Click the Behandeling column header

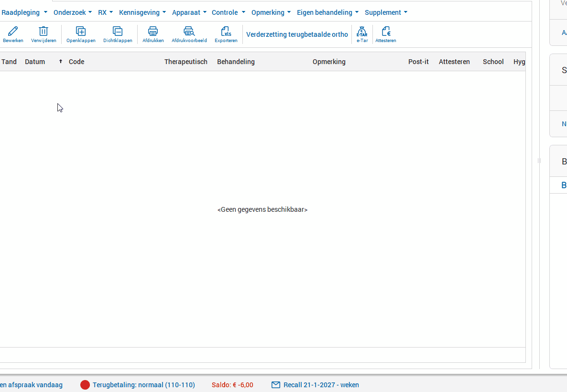pyautogui.click(x=236, y=62)
